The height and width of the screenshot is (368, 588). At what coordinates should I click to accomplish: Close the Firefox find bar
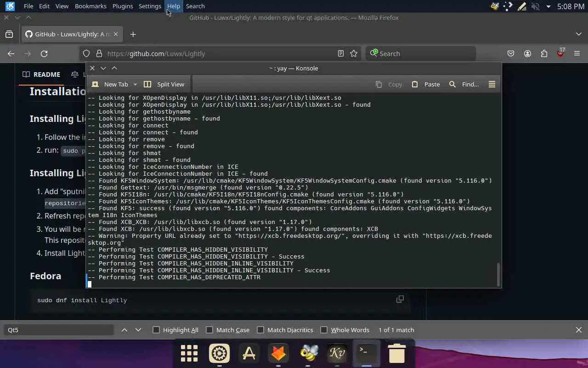point(579,330)
